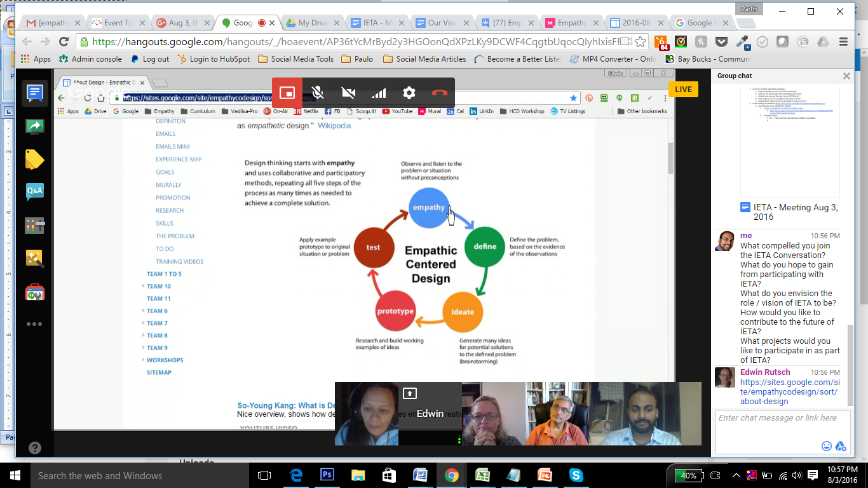This screenshot has height=488, width=868.
Task: Select the headset-wearing woman's video thumbnail
Action: 367,414
